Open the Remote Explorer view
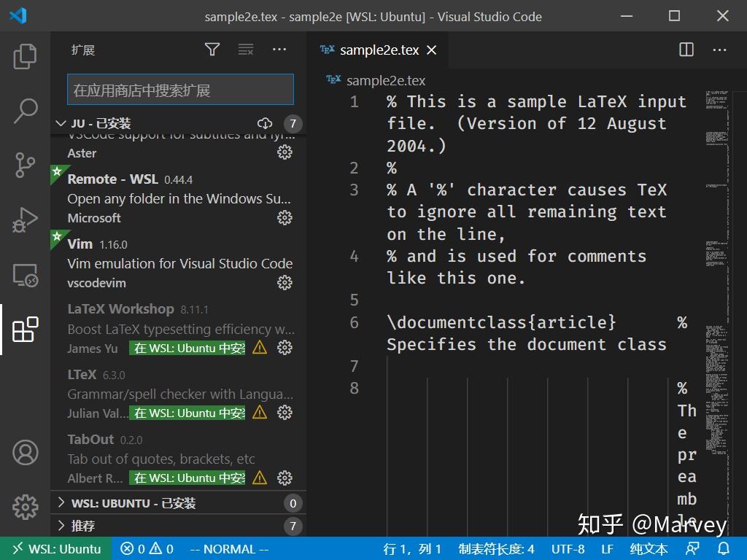747x560 pixels. point(25,275)
